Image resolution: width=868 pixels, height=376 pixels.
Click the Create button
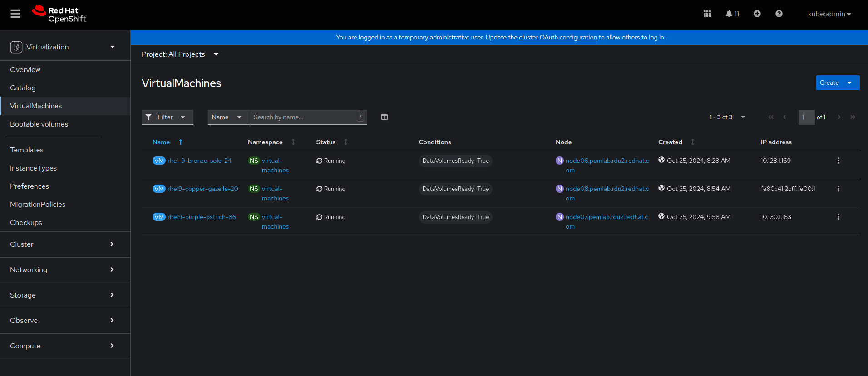click(x=829, y=83)
